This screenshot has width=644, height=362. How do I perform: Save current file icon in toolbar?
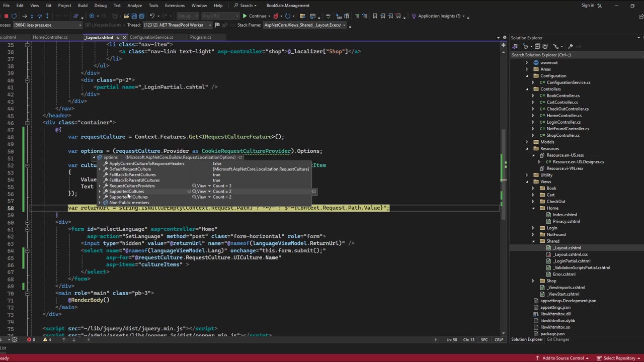tap(134, 16)
